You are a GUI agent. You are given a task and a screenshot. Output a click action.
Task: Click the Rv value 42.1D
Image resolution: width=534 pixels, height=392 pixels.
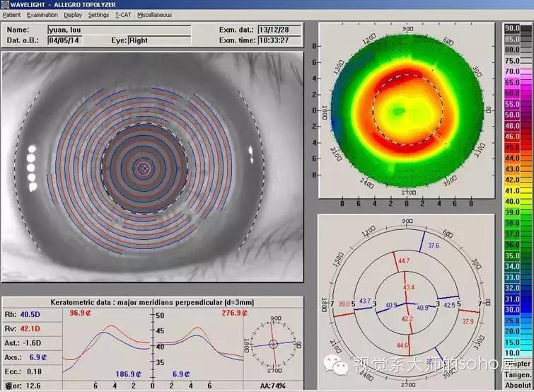(x=30, y=328)
